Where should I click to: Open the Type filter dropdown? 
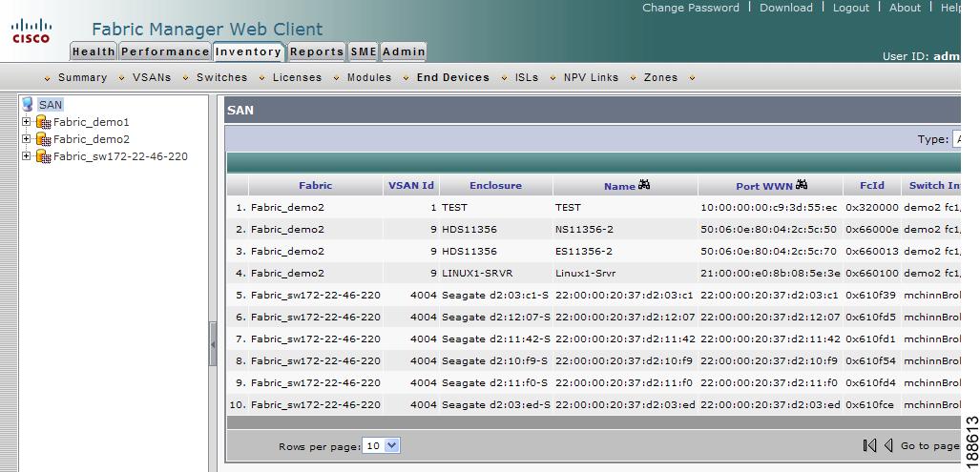[956, 139]
